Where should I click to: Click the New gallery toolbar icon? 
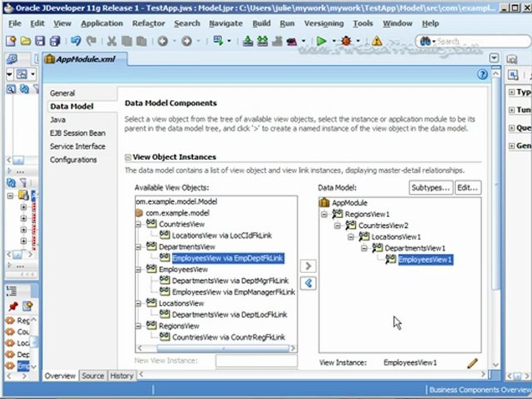pyautogui.click(x=11, y=41)
